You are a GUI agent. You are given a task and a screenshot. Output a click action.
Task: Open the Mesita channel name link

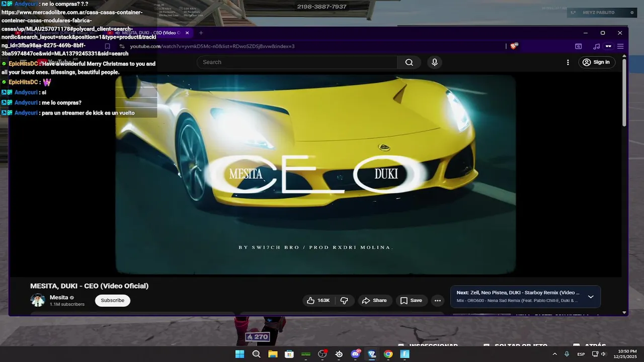(x=59, y=298)
